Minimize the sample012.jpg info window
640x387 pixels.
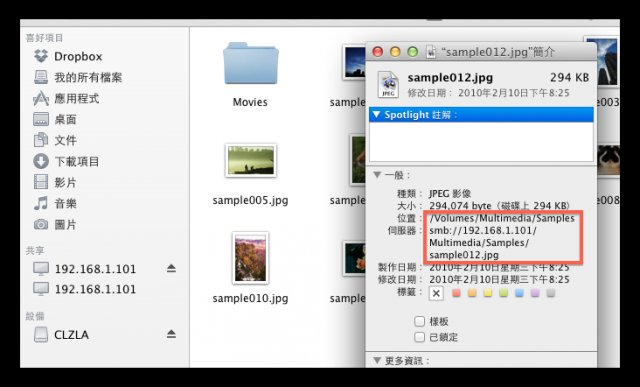tap(395, 52)
